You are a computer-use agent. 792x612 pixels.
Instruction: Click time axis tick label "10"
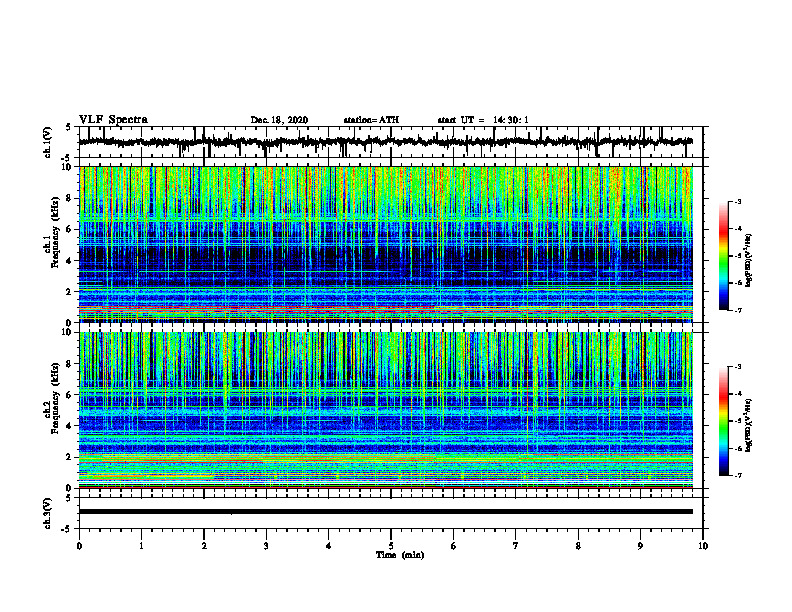[x=703, y=546]
